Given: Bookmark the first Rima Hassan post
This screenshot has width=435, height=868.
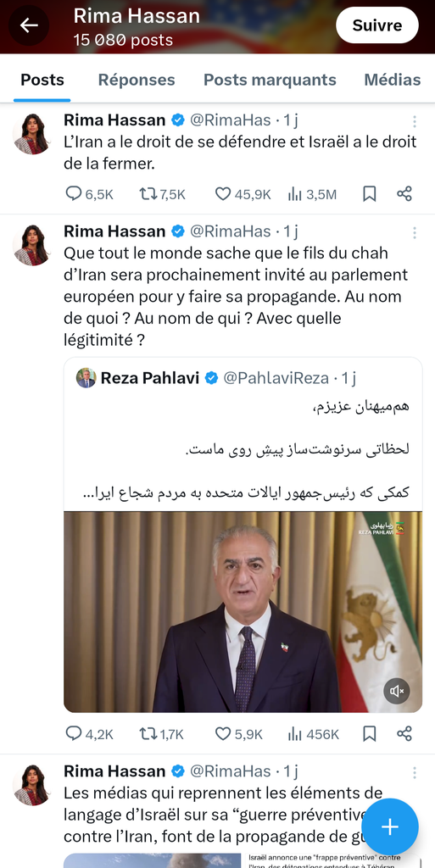Looking at the screenshot, I should pos(369,194).
